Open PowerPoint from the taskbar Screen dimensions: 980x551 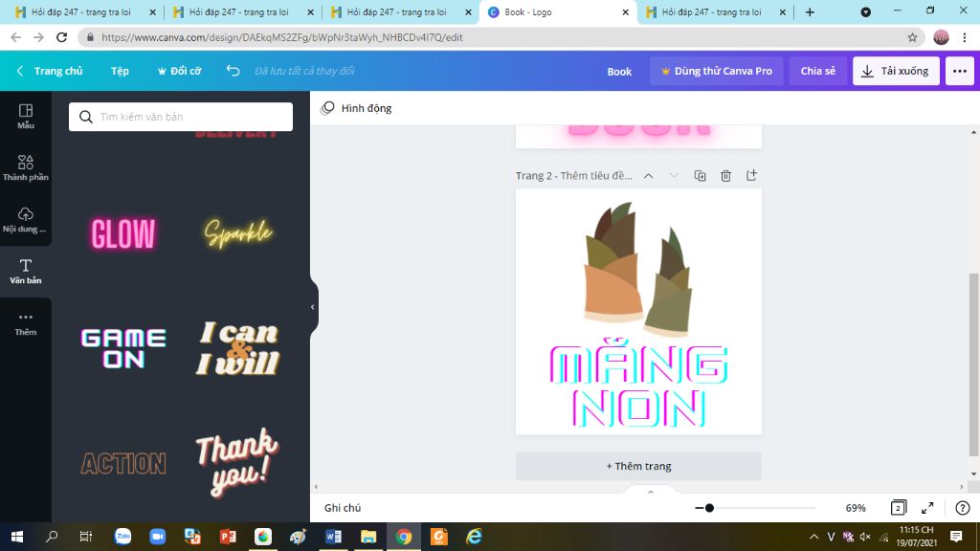pyautogui.click(x=228, y=537)
